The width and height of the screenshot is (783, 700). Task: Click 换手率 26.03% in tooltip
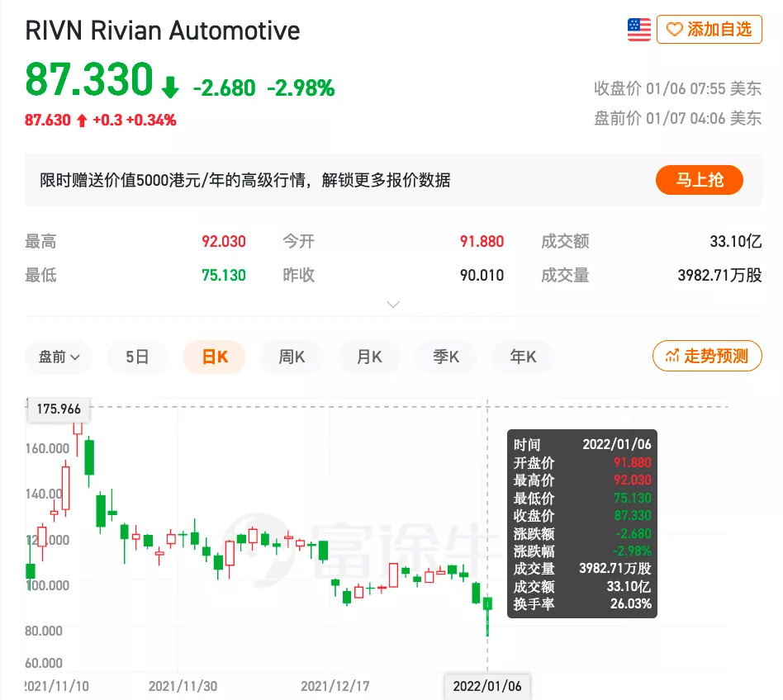(582, 603)
